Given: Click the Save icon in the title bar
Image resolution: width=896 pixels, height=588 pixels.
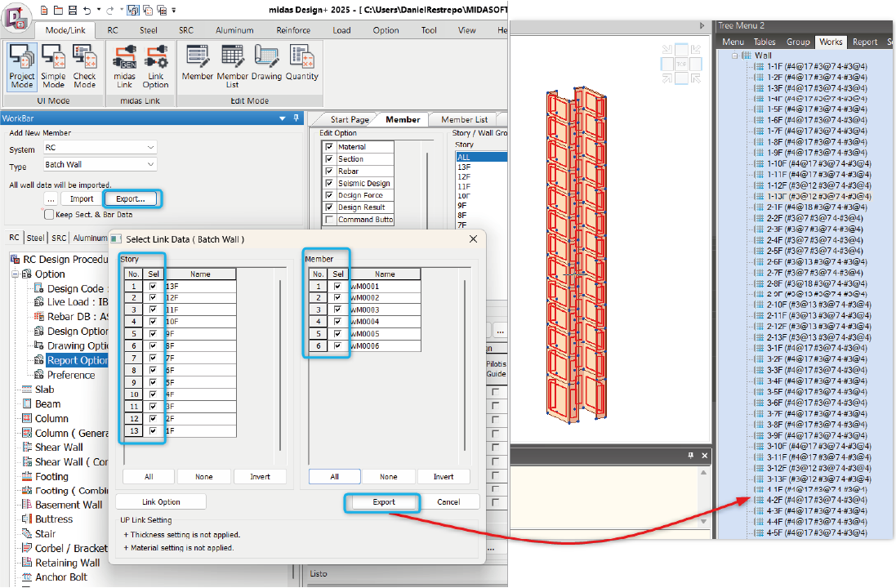Looking at the screenshot, I should pos(73,11).
